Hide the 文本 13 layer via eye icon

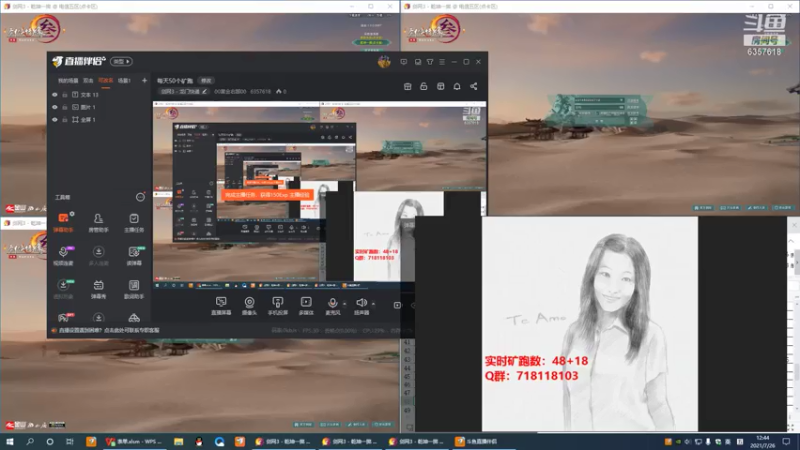pyautogui.click(x=55, y=94)
